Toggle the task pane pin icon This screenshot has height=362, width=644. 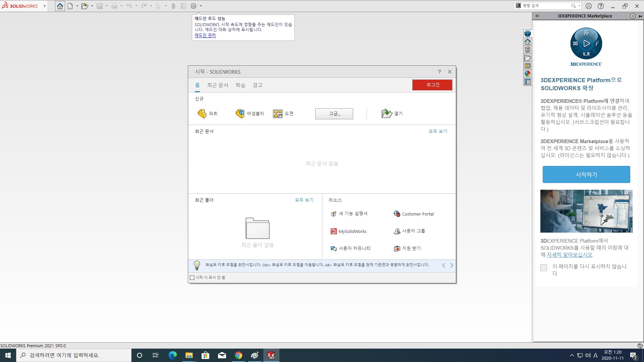[x=640, y=16]
